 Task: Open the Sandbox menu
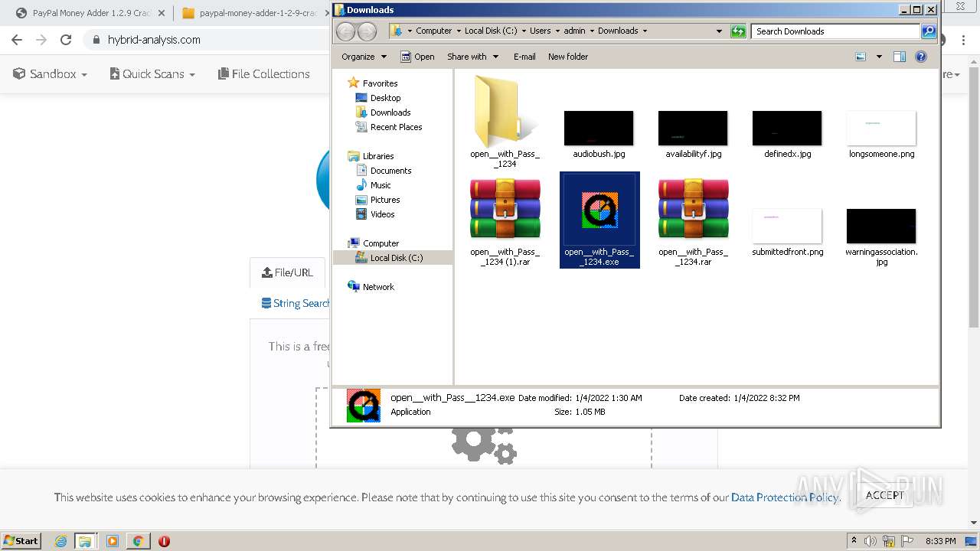[50, 74]
